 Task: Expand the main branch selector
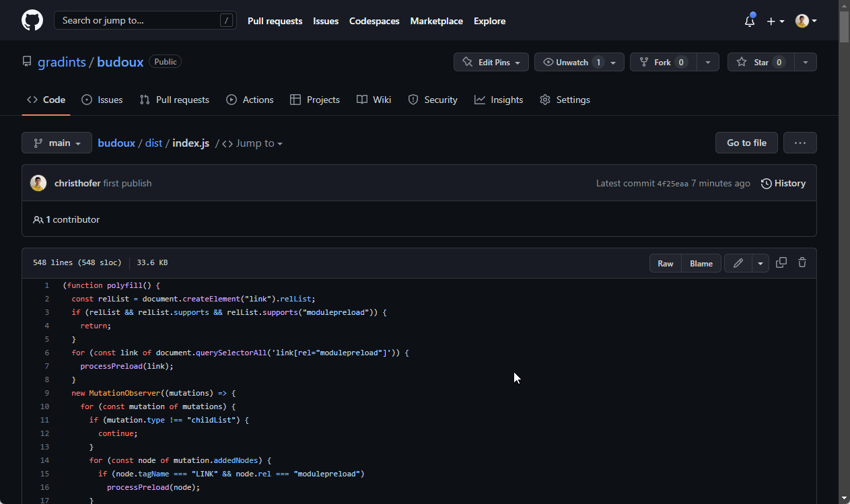coord(57,143)
